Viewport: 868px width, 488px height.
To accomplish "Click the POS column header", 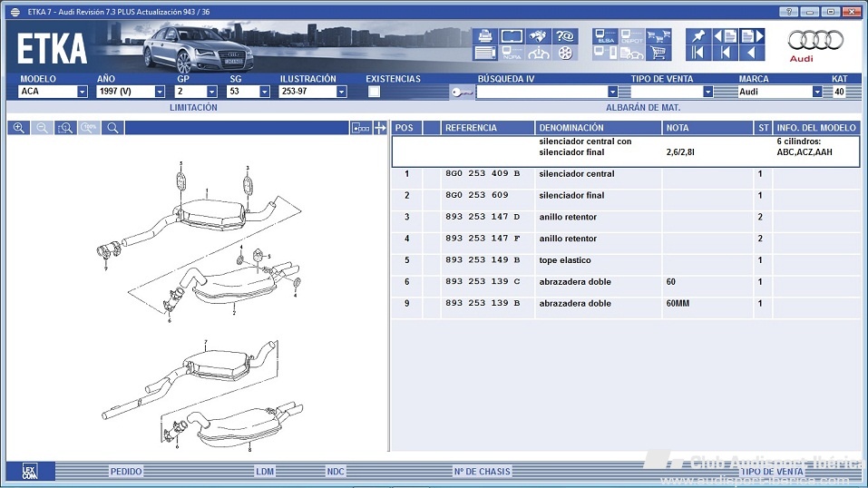I will [406, 128].
